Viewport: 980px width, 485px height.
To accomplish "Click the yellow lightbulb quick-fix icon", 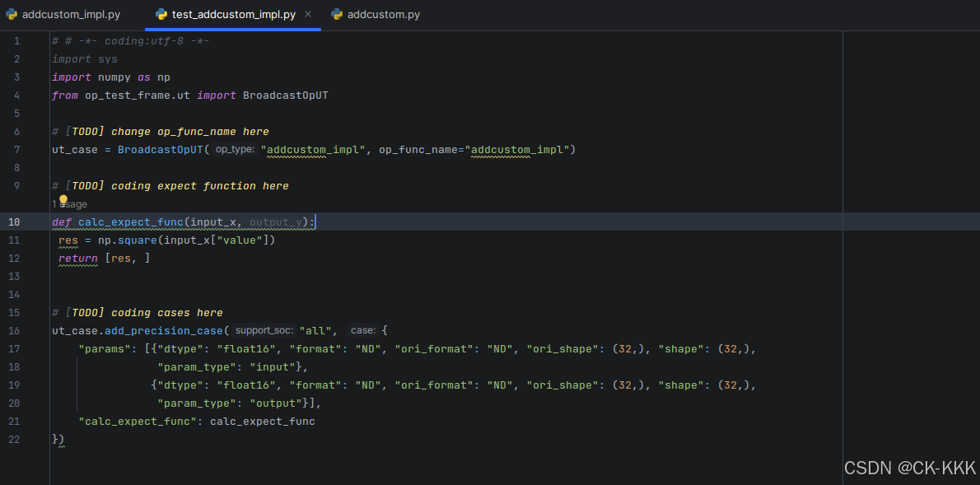I will [63, 202].
